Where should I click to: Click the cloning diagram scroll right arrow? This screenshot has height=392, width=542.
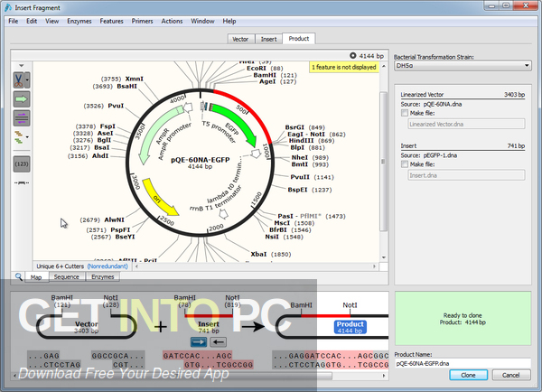point(384,376)
